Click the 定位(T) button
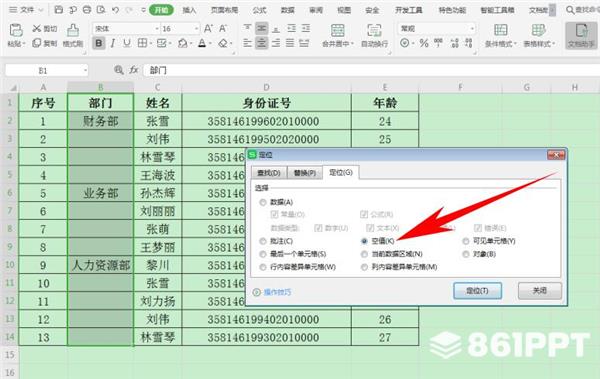 [x=477, y=291]
